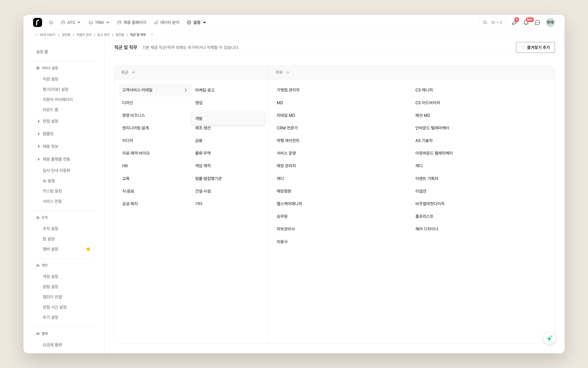This screenshot has width=588, height=368.
Task: Open 멤버 설정 in sidebar
Action: [x=51, y=249]
